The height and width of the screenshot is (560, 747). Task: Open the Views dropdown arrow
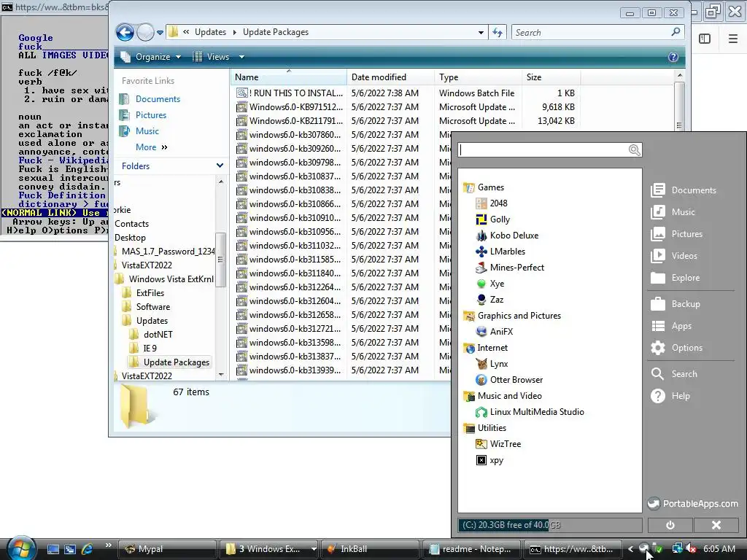pyautogui.click(x=241, y=57)
